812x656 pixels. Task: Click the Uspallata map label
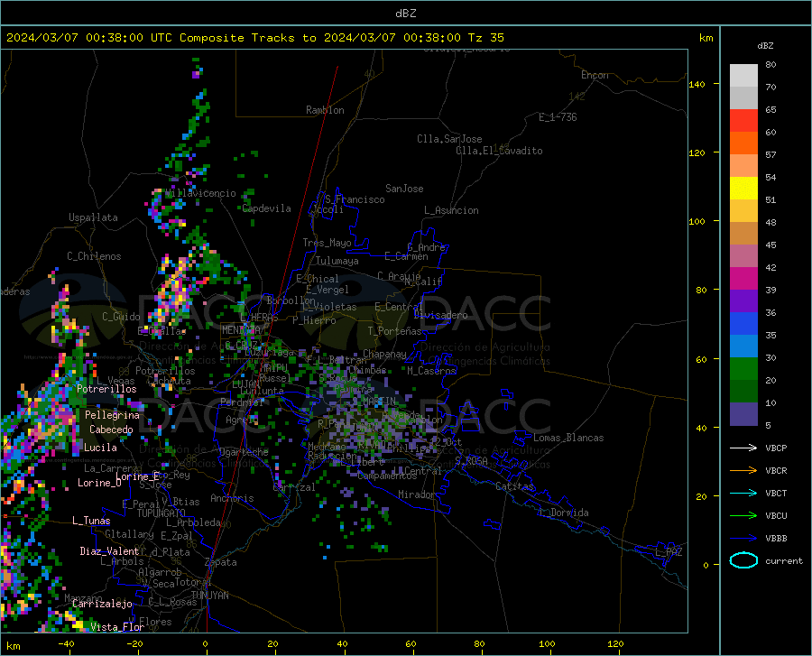pos(93,217)
